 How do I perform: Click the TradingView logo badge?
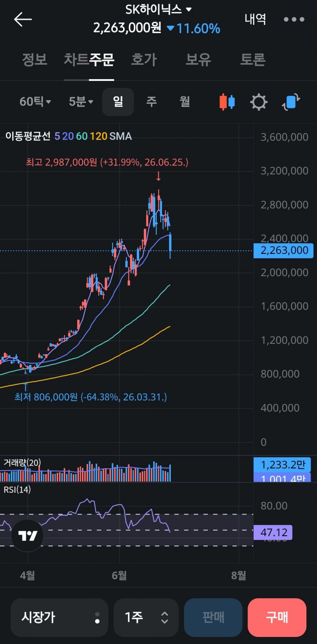[x=27, y=536]
